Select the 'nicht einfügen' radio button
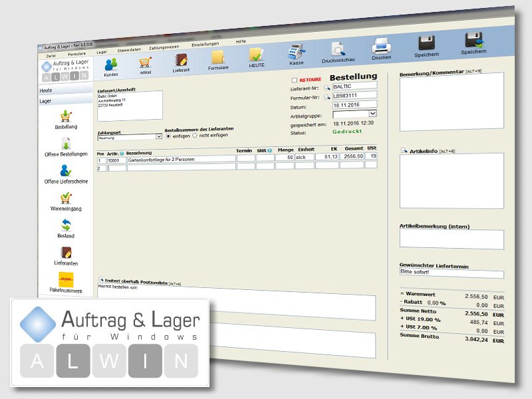532x399 pixels. pos(195,136)
